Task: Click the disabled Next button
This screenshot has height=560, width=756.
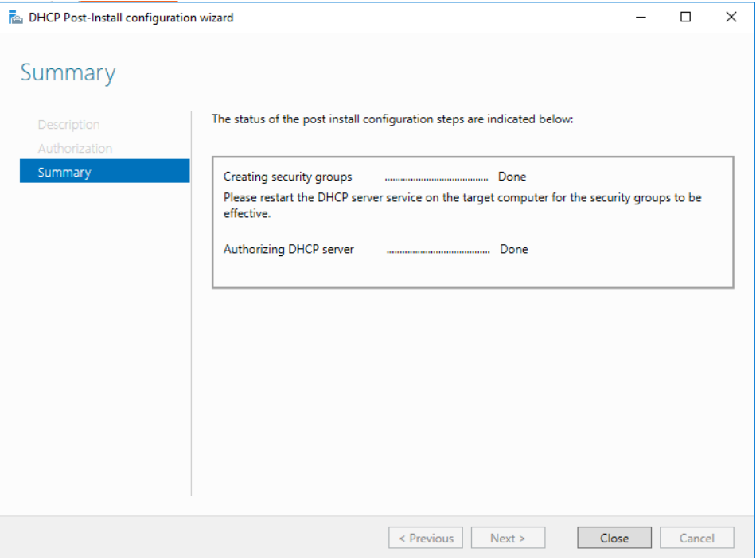Action: 508,538
